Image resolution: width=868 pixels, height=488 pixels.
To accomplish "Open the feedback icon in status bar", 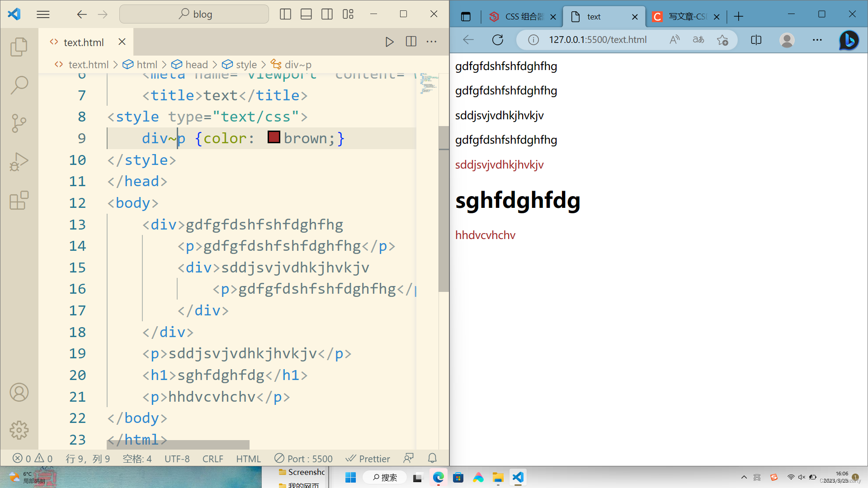I will [x=409, y=458].
